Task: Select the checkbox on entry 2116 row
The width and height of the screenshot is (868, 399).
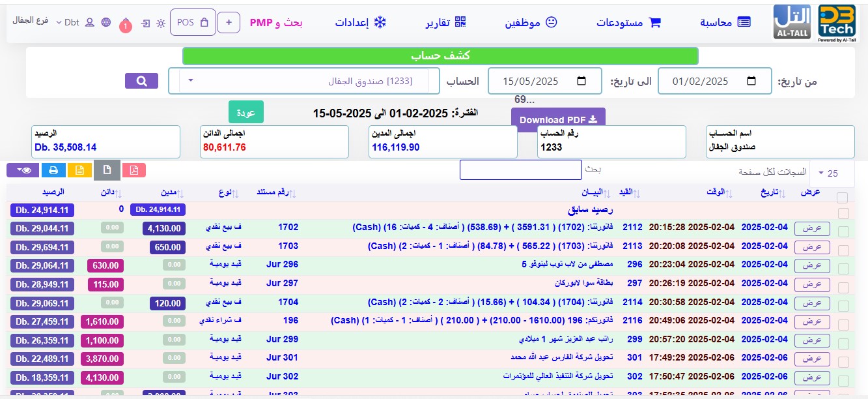Action: pyautogui.click(x=843, y=325)
